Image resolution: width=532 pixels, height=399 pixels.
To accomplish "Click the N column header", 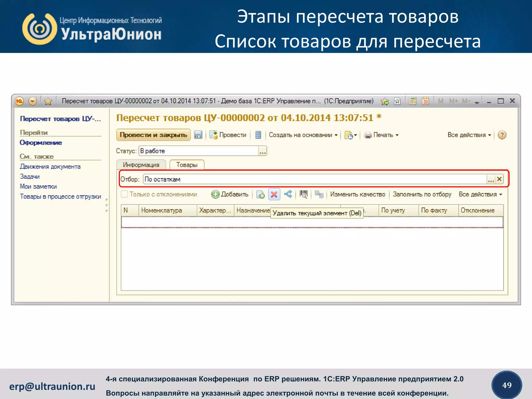I will [x=130, y=210].
